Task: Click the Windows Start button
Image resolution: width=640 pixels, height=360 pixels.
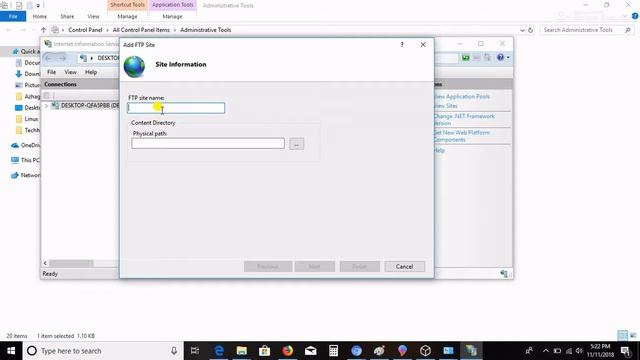Action: click(11, 351)
